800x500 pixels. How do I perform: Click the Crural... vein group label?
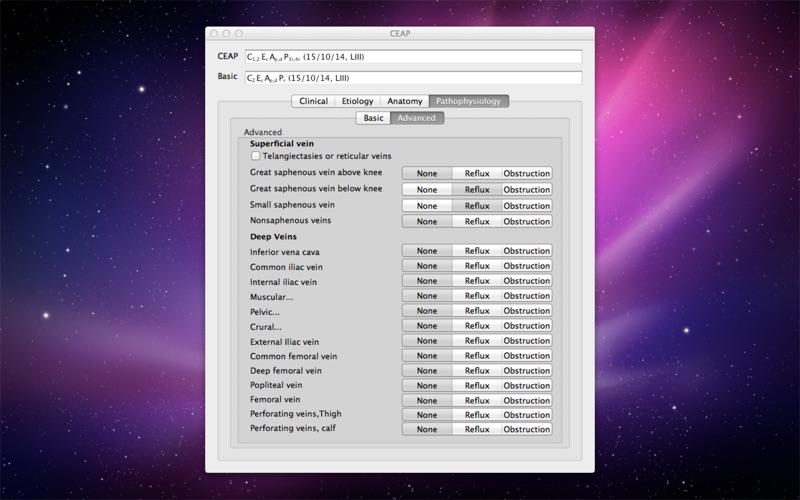pos(266,327)
